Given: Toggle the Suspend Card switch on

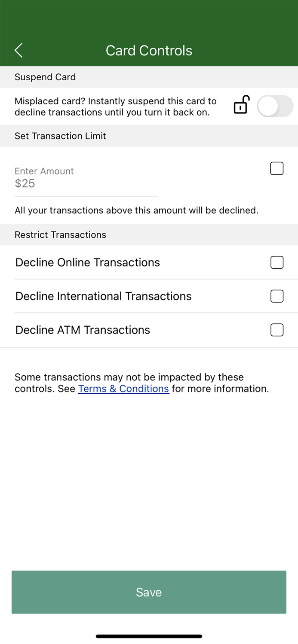Looking at the screenshot, I should point(275,105).
